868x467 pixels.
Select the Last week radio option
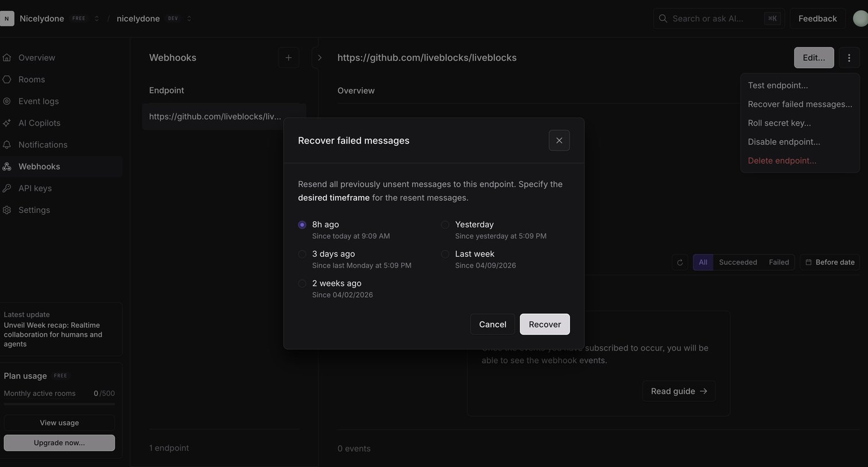click(445, 254)
